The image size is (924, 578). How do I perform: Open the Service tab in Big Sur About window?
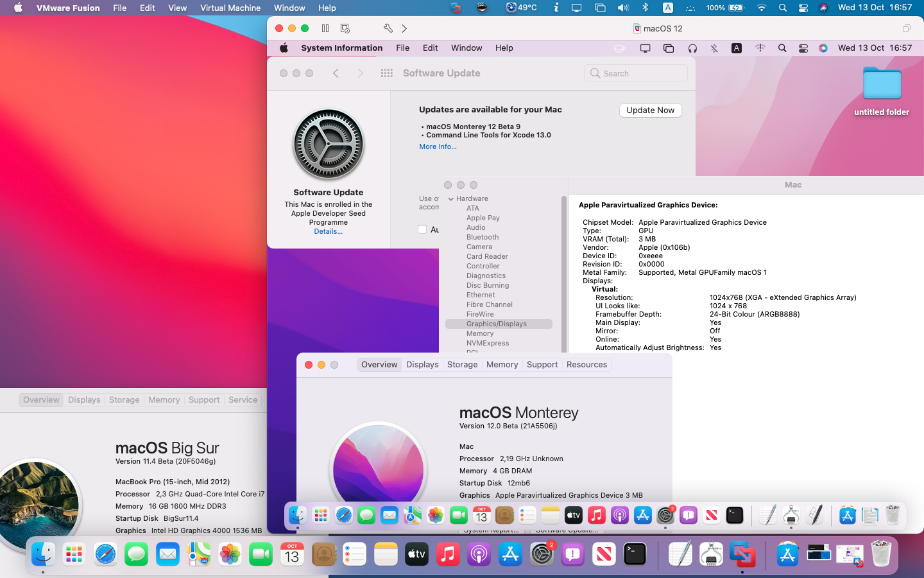point(243,399)
